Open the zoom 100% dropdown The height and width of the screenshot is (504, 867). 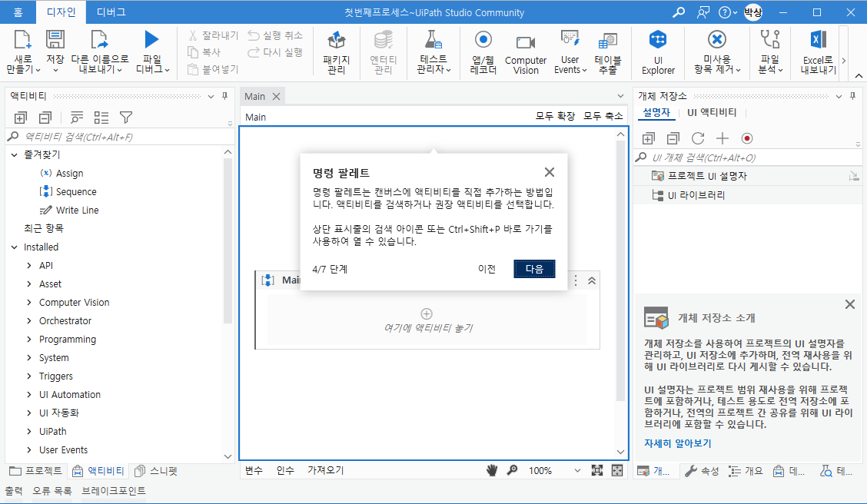coord(577,471)
